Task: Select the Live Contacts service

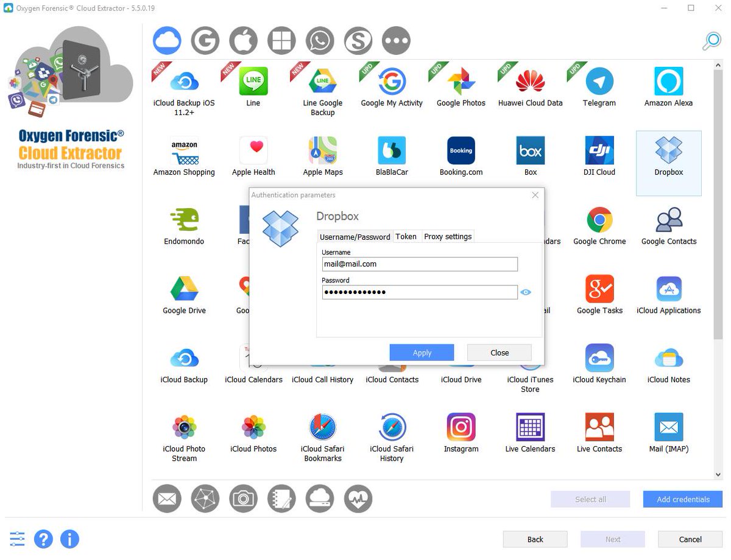Action: tap(599, 433)
